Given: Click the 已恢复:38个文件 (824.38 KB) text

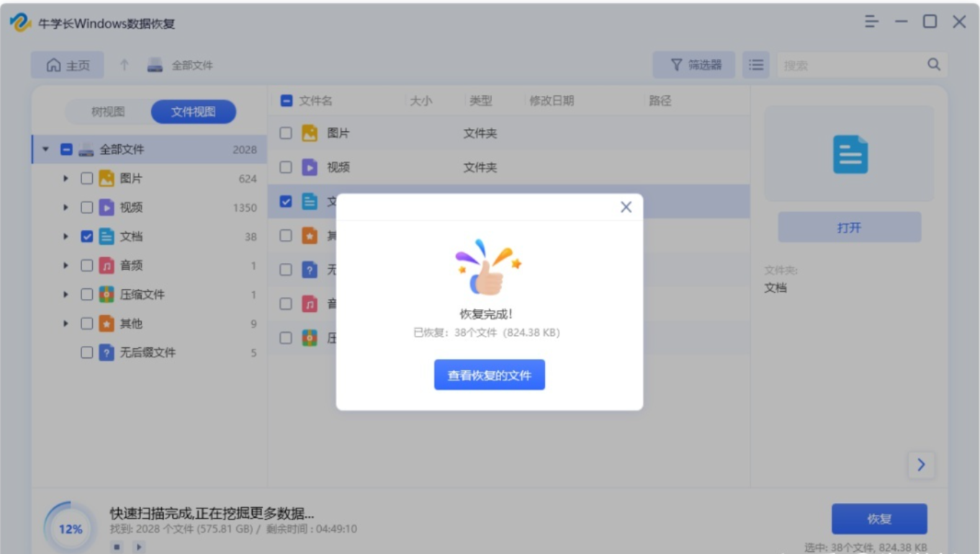Looking at the screenshot, I should point(486,333).
